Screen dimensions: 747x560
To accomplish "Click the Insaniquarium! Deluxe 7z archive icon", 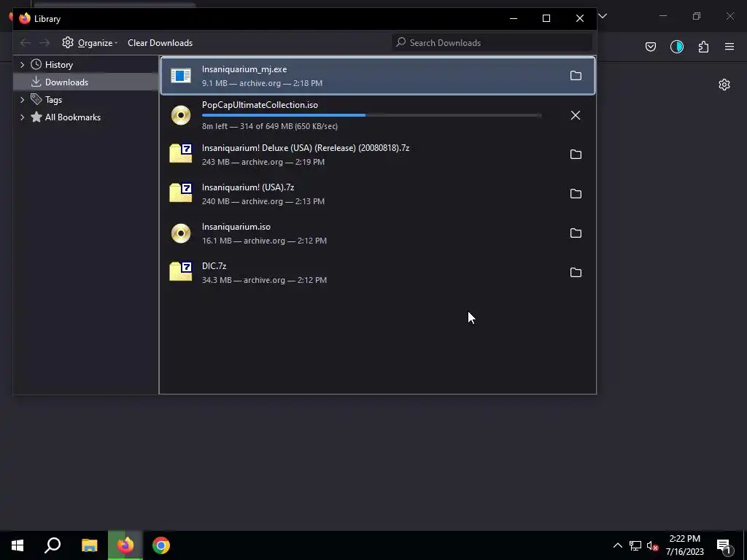I will tap(181, 153).
